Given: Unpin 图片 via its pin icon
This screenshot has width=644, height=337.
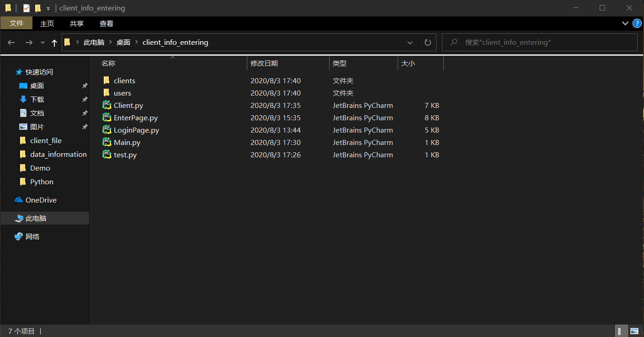Looking at the screenshot, I should tap(85, 127).
